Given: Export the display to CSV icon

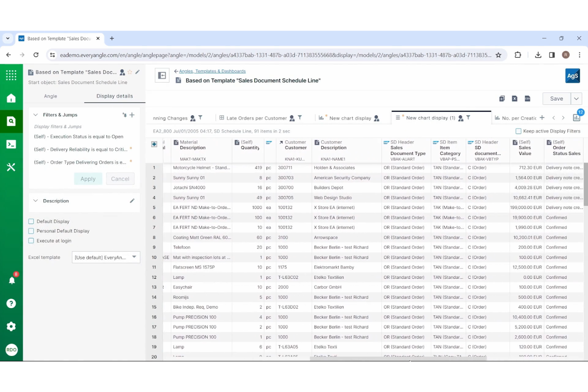Looking at the screenshot, I should [527, 98].
